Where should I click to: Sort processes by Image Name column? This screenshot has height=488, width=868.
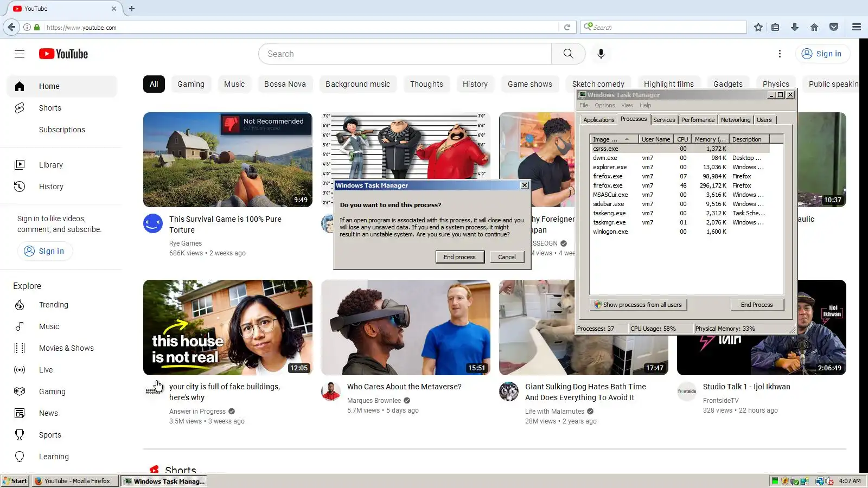pyautogui.click(x=614, y=139)
